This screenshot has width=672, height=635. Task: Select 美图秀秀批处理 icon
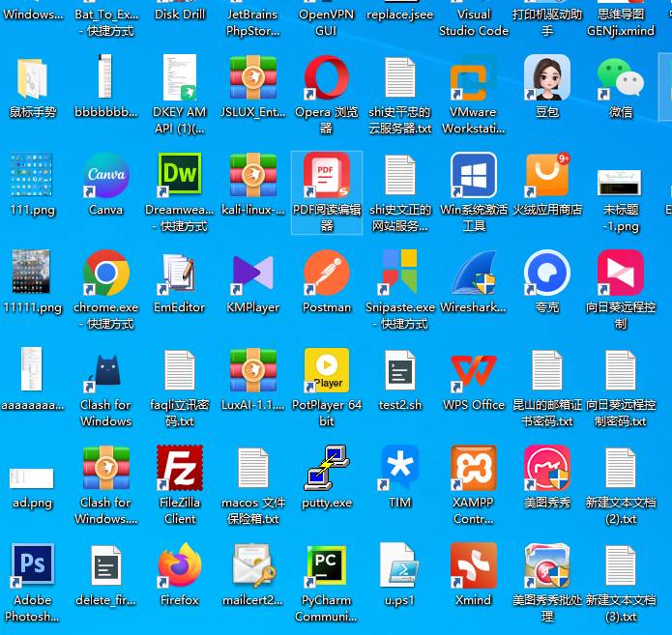pyautogui.click(x=547, y=566)
